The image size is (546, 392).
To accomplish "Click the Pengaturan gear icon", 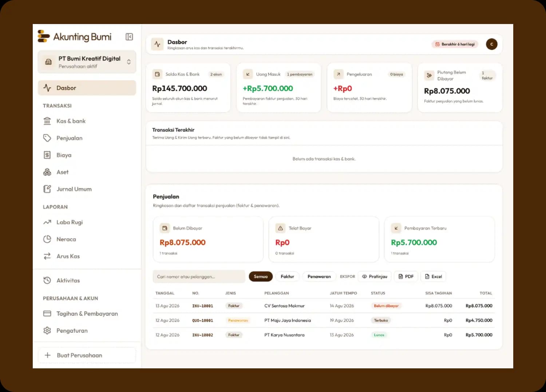I will (x=47, y=330).
